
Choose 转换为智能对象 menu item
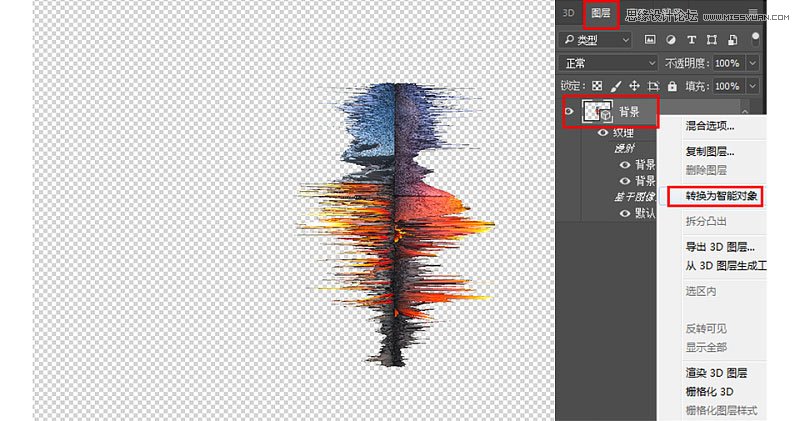coord(721,195)
